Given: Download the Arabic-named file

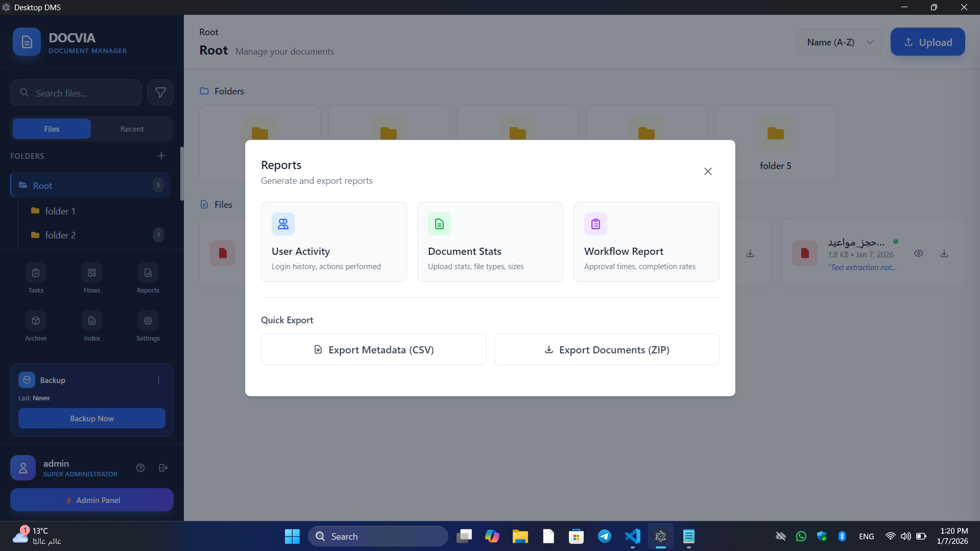Looking at the screenshot, I should click(x=944, y=253).
